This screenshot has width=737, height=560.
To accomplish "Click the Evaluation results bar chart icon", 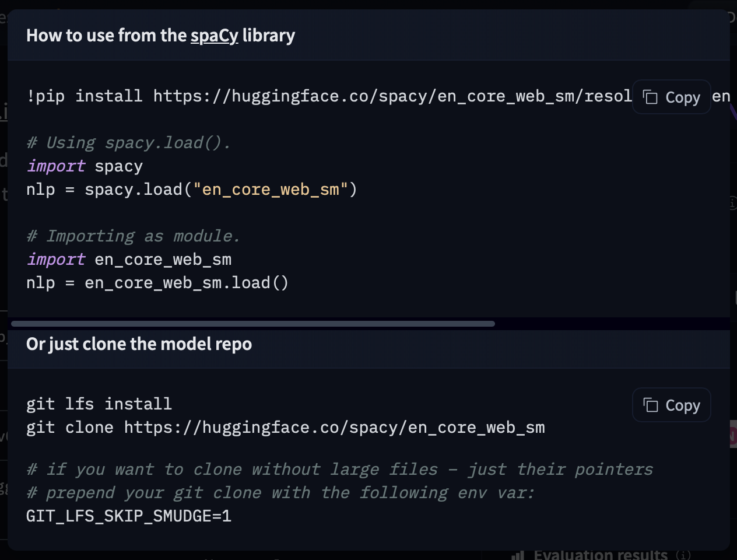I will tap(518, 555).
